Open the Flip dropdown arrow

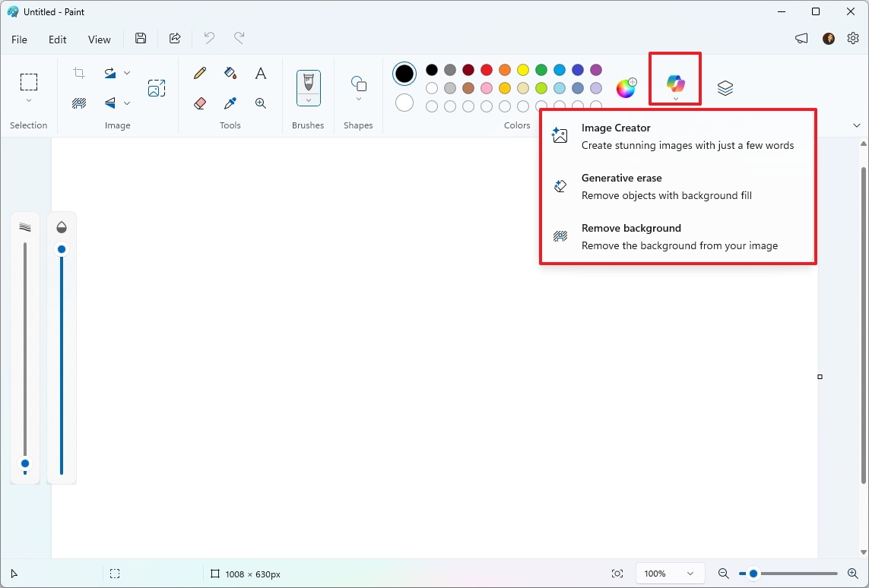pyautogui.click(x=127, y=103)
